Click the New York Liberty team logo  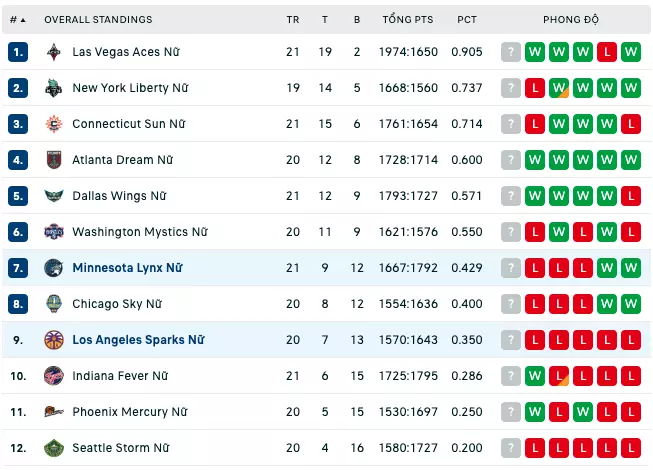coord(54,88)
